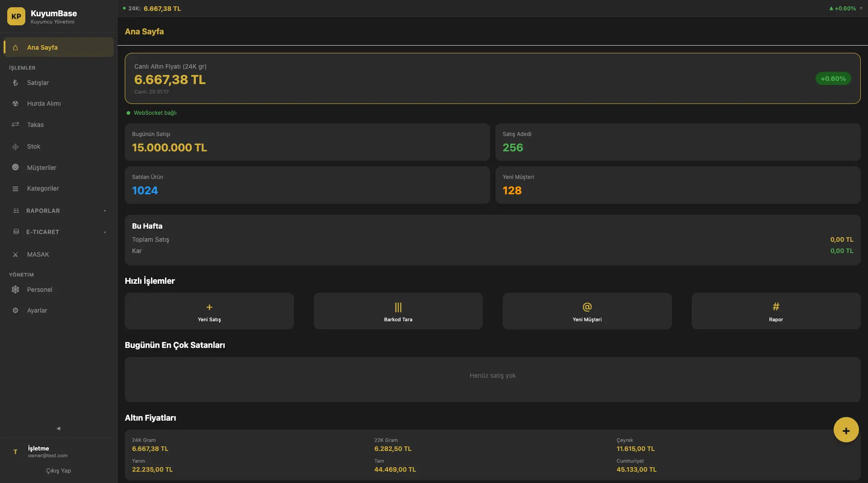868x483 pixels.
Task: Click the MASAK icon
Action: pos(15,254)
